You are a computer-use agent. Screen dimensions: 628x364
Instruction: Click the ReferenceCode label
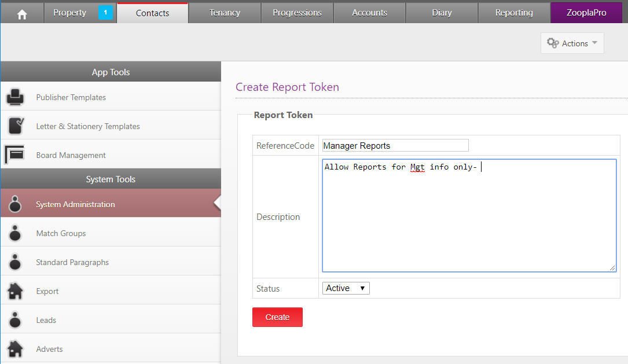pyautogui.click(x=285, y=146)
